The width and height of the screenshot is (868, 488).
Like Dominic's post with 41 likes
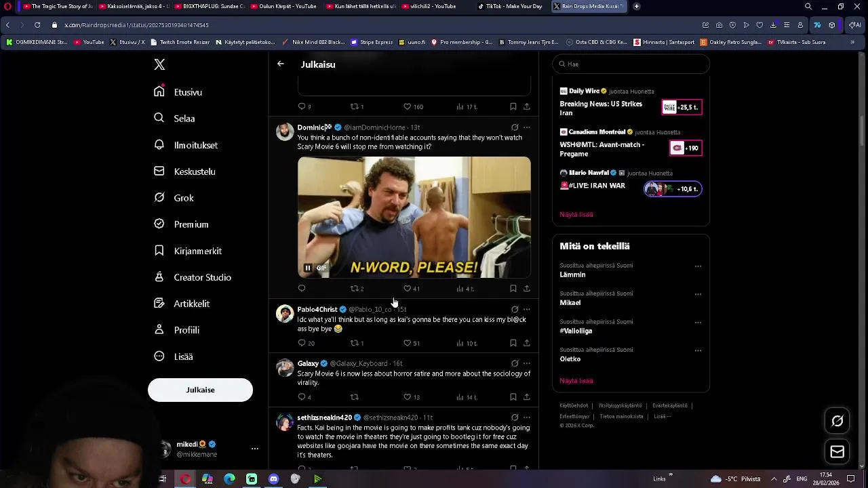(412, 289)
